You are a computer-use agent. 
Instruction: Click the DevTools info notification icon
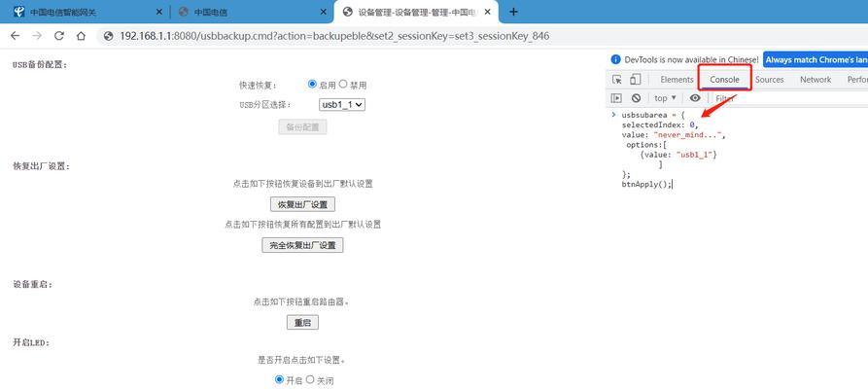(x=615, y=60)
